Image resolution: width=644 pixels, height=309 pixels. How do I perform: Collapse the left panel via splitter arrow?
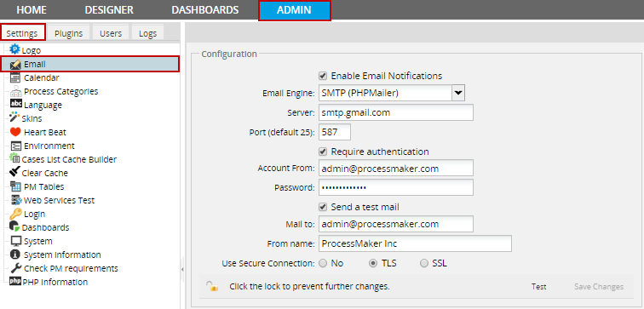182,269
